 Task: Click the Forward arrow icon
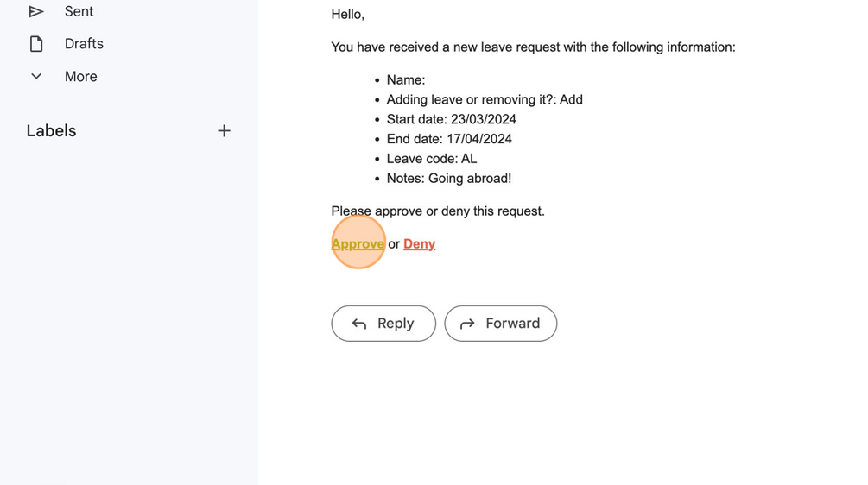point(467,324)
